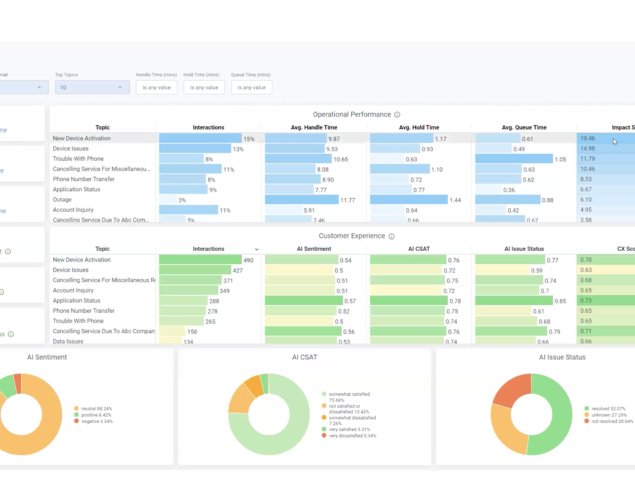Click the AI Issue Status column header
The width and height of the screenshot is (635, 485).
click(524, 249)
